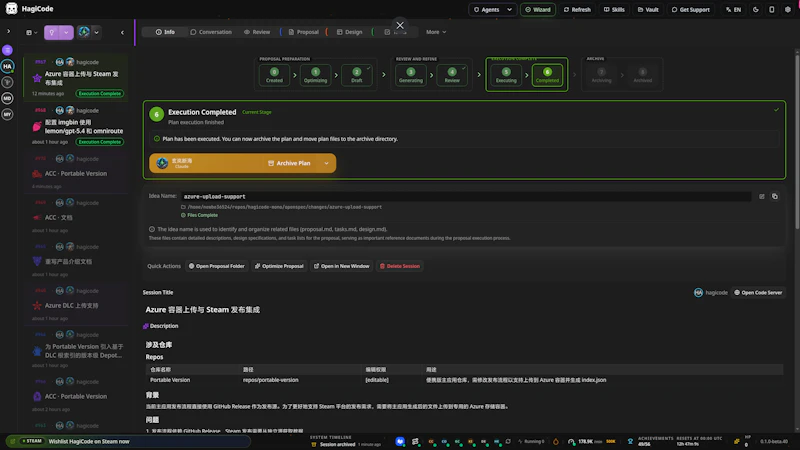Click Delete Session
Viewport: 800px width, 450px height.
[x=399, y=266]
